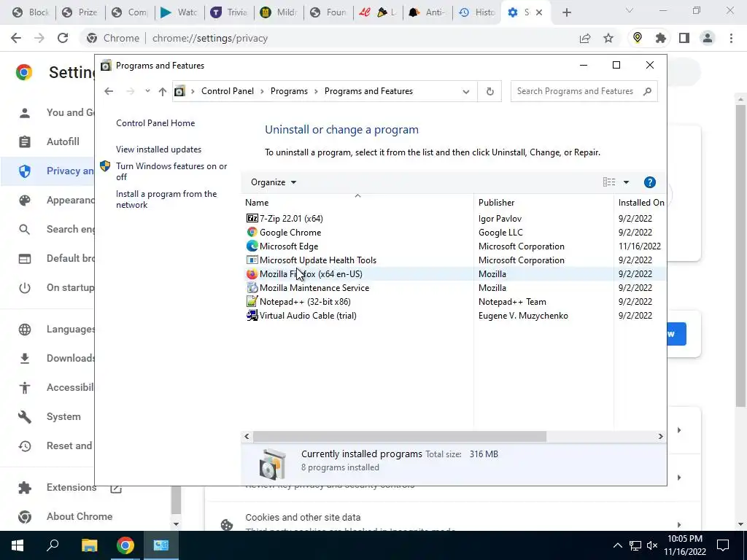Screen dimensions: 747x560
Task: Open File Explorer from taskbar
Action: (89, 545)
